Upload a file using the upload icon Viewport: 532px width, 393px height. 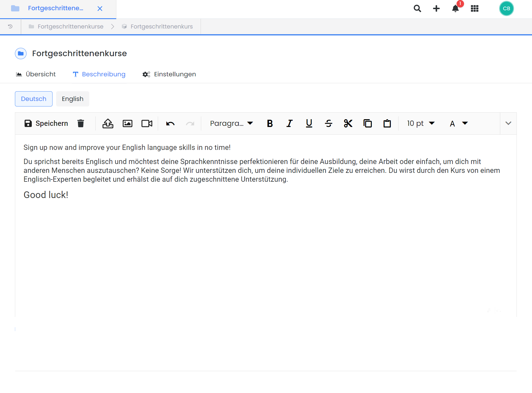click(108, 123)
